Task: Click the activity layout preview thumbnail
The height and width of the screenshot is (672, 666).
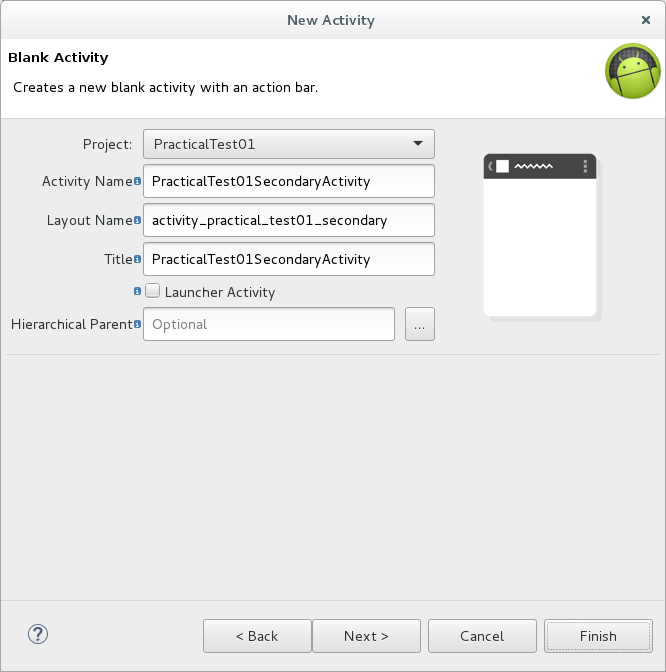Action: [x=541, y=237]
